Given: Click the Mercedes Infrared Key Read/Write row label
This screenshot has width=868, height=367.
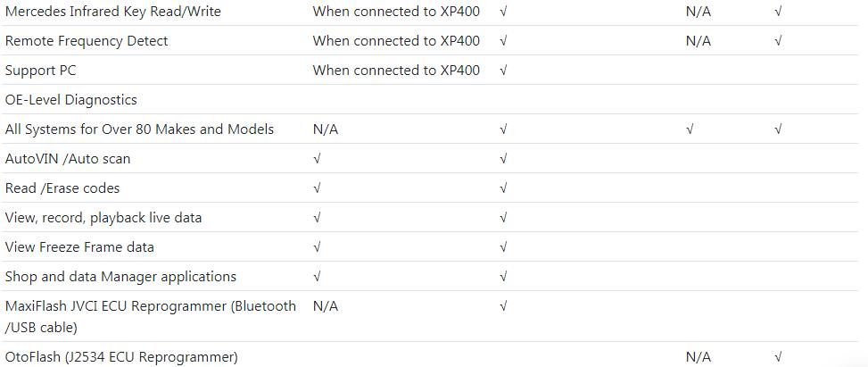Looking at the screenshot, I should (113, 12).
